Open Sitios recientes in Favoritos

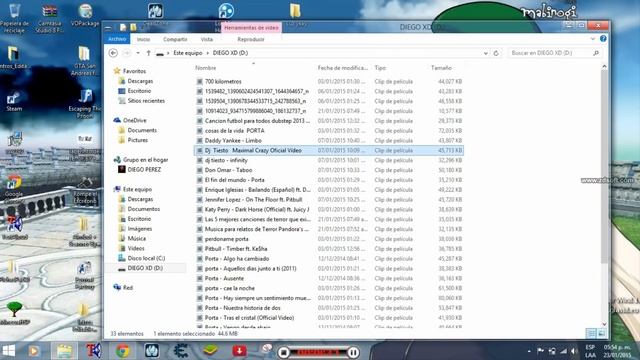pos(146,100)
